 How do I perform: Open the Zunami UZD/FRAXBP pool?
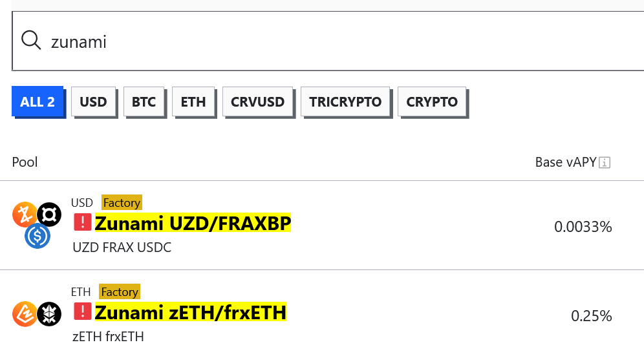tap(193, 223)
